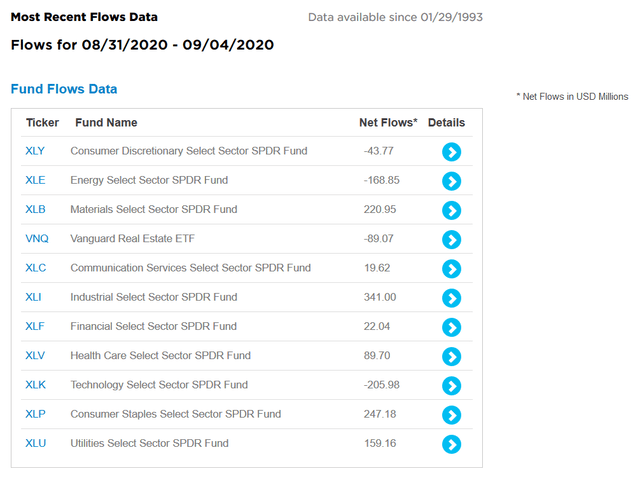
Task: Click the Flows for 08/31/2020 - 09/04/2020 heading
Action: (142, 44)
